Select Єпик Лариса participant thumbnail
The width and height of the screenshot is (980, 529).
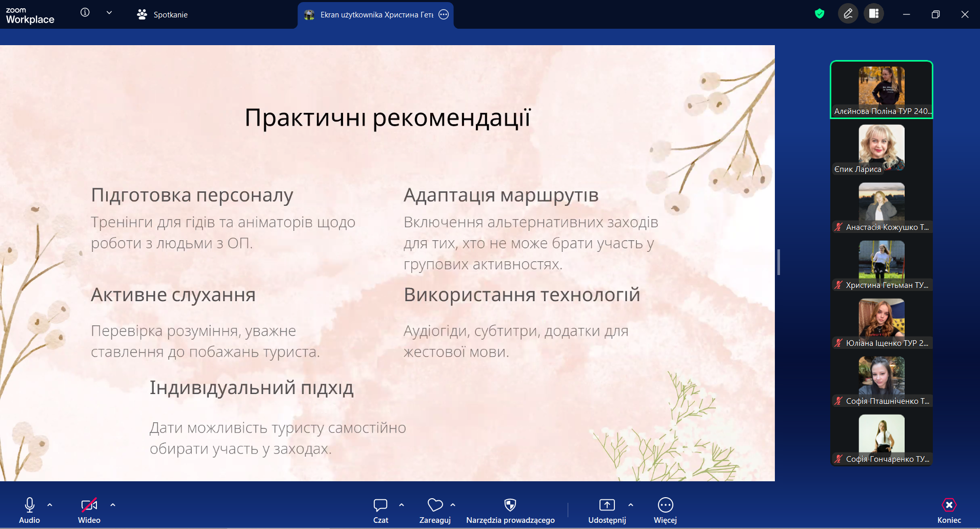tap(881, 148)
